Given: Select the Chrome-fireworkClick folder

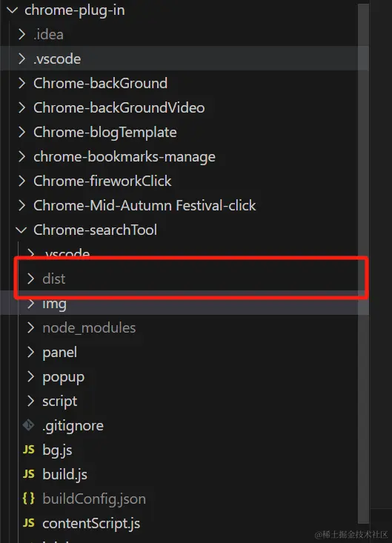Looking at the screenshot, I should (102, 181).
